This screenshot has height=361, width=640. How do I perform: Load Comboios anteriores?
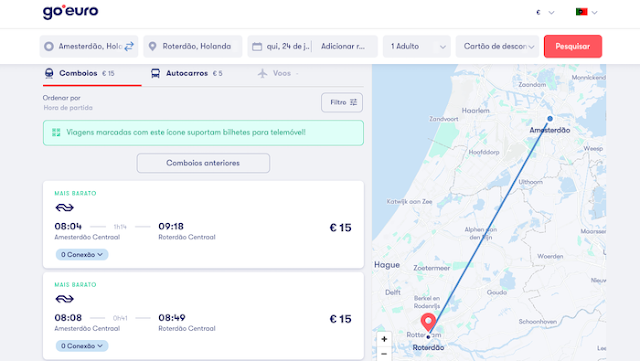coord(203,163)
